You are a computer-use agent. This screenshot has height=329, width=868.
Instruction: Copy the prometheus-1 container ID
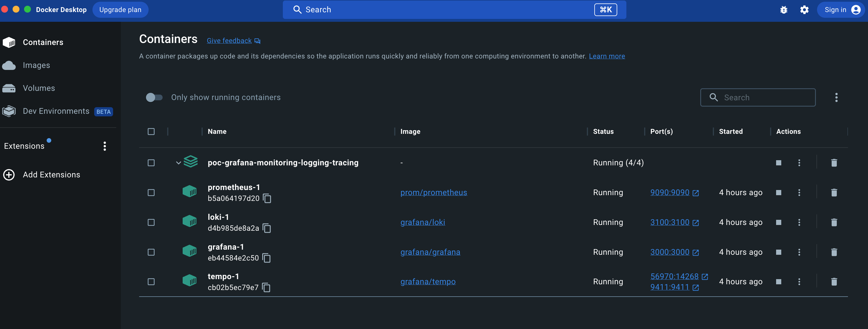267,198
